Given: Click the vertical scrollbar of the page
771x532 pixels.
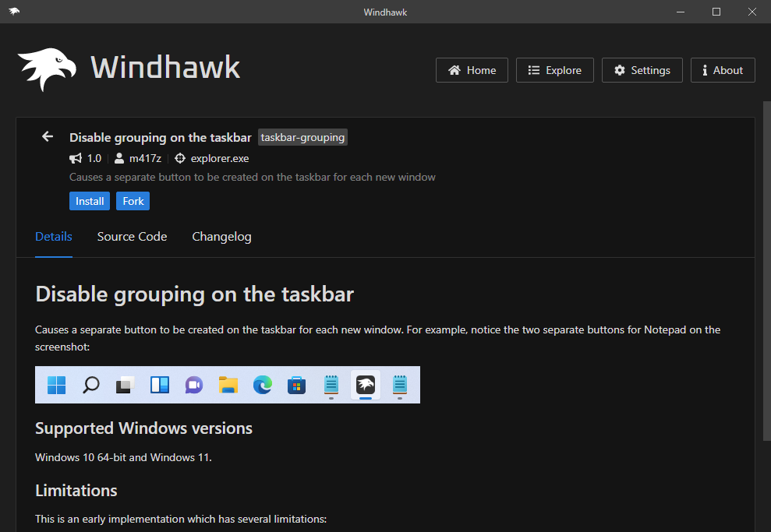Looking at the screenshot, I should [766, 270].
